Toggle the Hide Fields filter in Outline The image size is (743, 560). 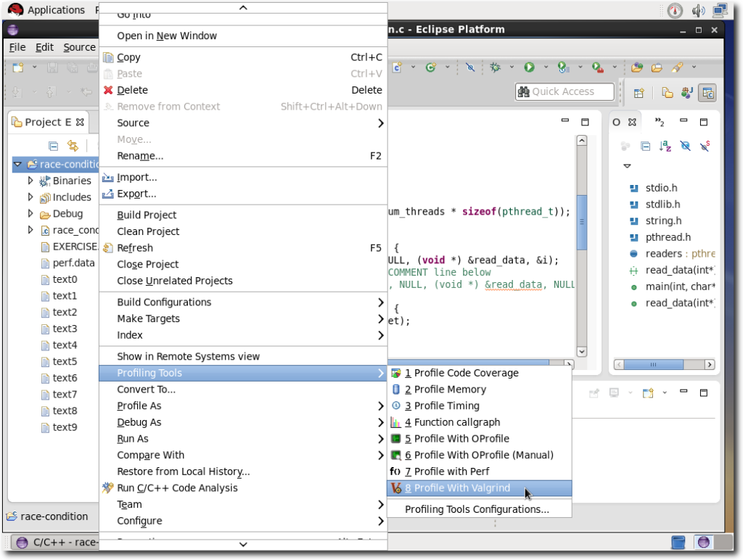pos(684,146)
